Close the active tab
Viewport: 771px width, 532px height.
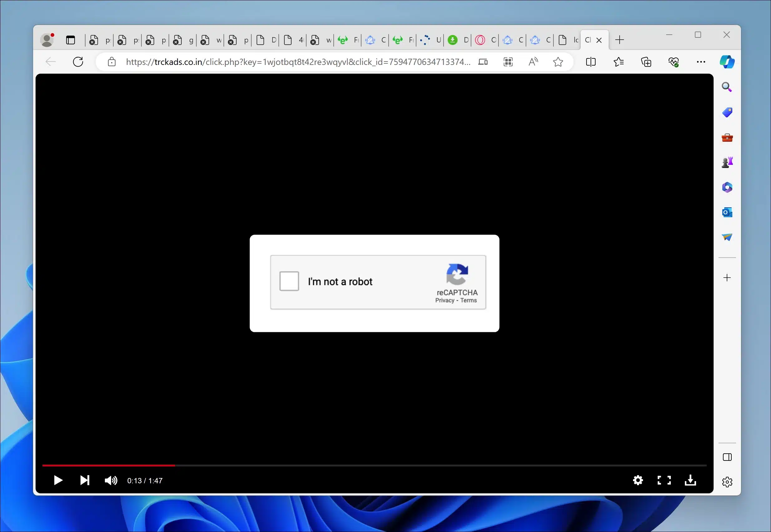click(x=599, y=40)
